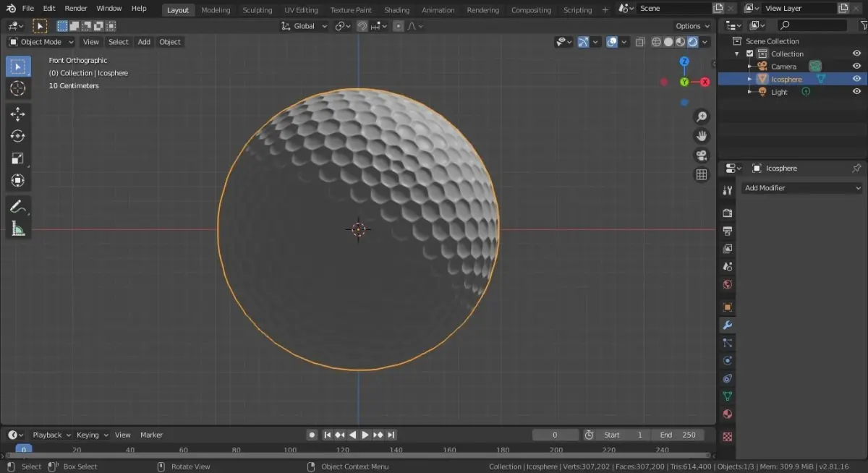The height and width of the screenshot is (473, 868).
Task: Select the Measure tool
Action: coord(18,229)
